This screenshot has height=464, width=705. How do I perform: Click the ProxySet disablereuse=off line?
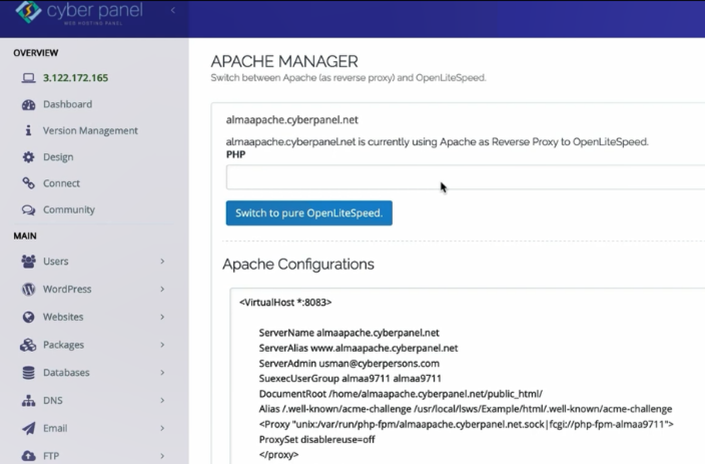tap(317, 440)
